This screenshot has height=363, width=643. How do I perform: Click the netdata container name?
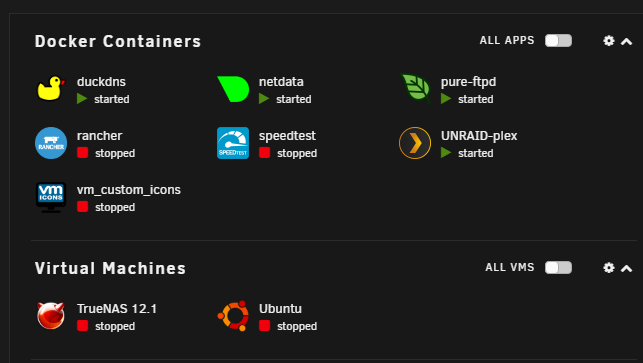click(281, 82)
